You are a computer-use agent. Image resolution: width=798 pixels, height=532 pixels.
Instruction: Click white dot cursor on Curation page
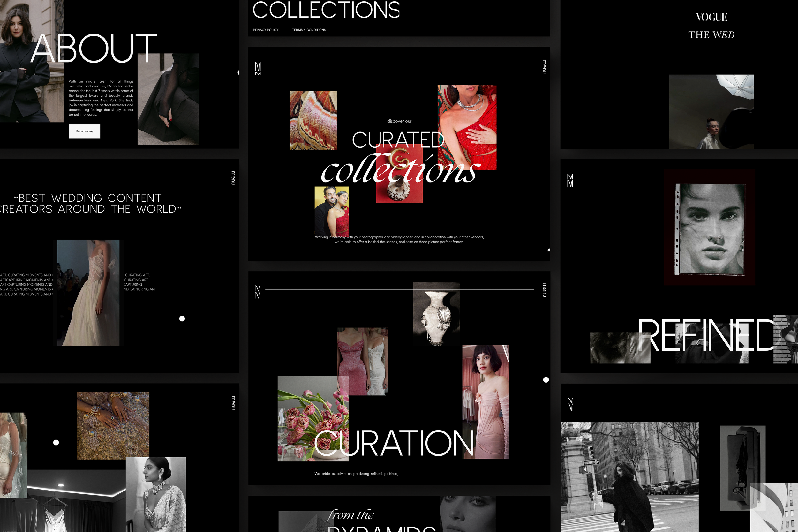click(x=546, y=380)
